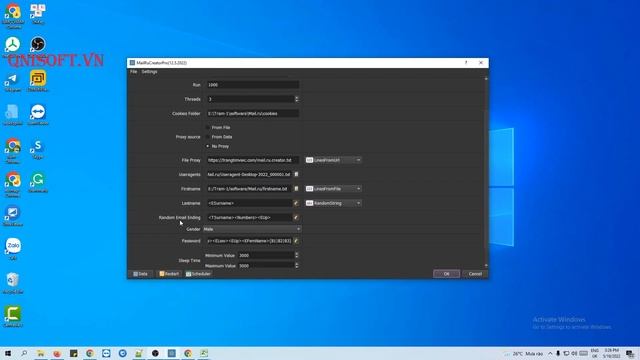Click the Restart button
The width and height of the screenshot is (640, 360).
coord(169,274)
